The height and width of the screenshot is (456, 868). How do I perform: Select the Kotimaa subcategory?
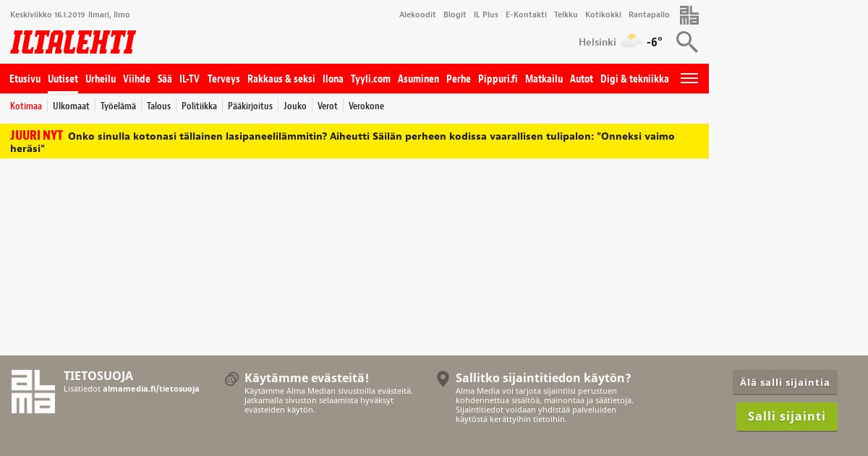point(26,106)
